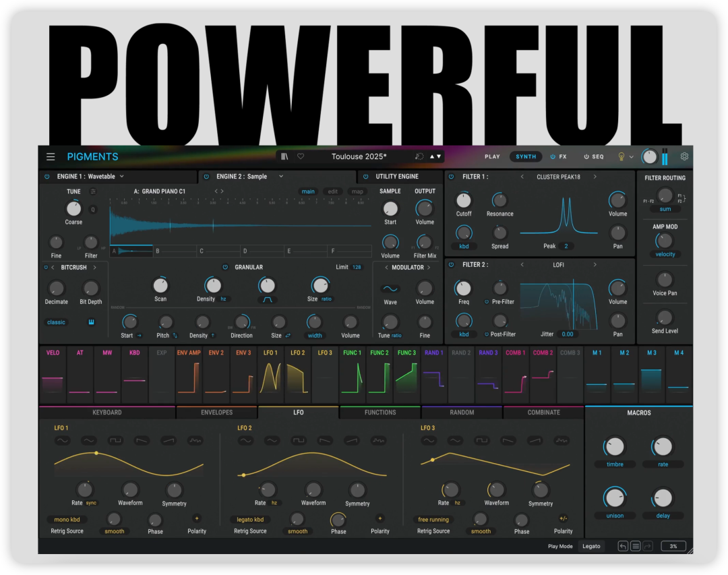Click Bitcrush 'classic' mode button
Screen dimensions: 728x575
click(x=56, y=322)
